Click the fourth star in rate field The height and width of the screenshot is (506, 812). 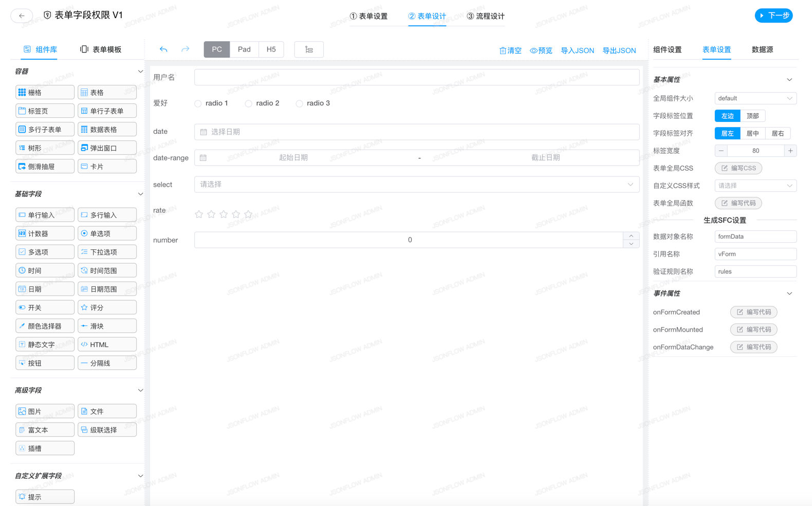[236, 214]
